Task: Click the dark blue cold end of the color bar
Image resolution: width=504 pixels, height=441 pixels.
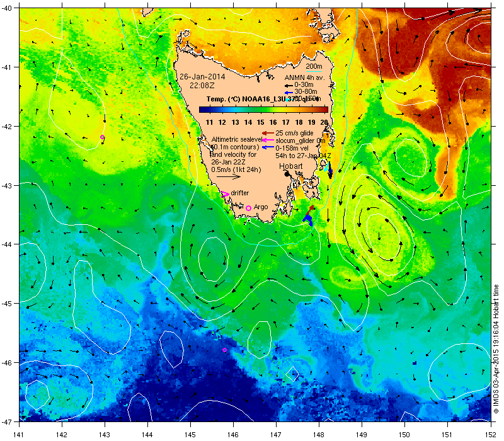Action: tap(203, 110)
